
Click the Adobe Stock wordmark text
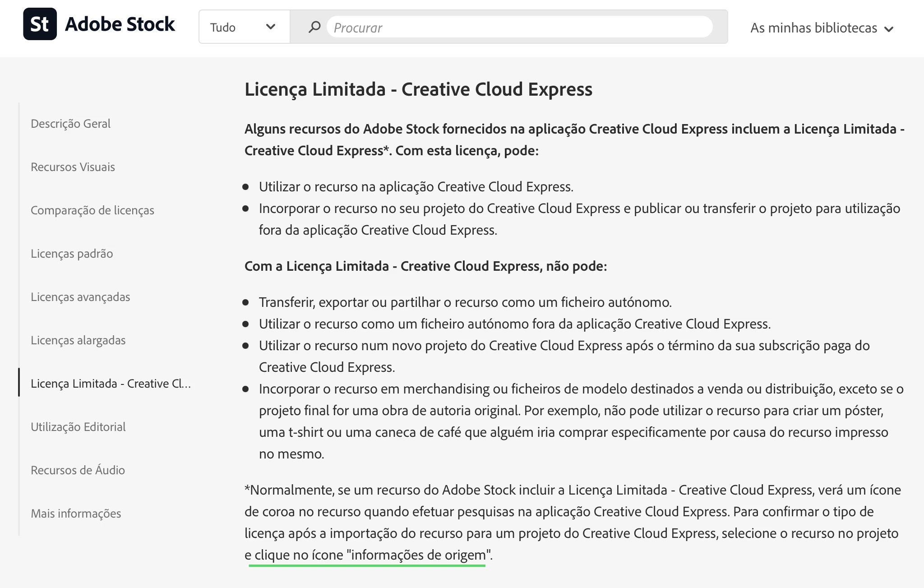pos(120,24)
